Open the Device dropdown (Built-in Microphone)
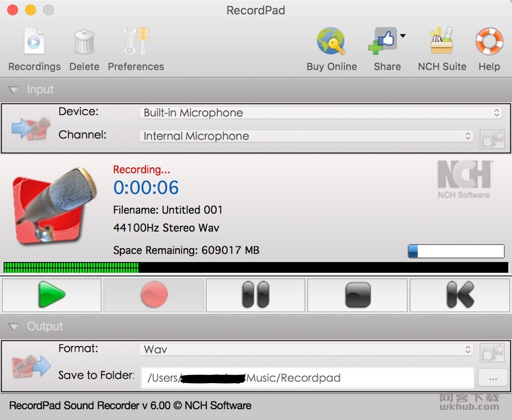The width and height of the screenshot is (512, 420). 321,113
